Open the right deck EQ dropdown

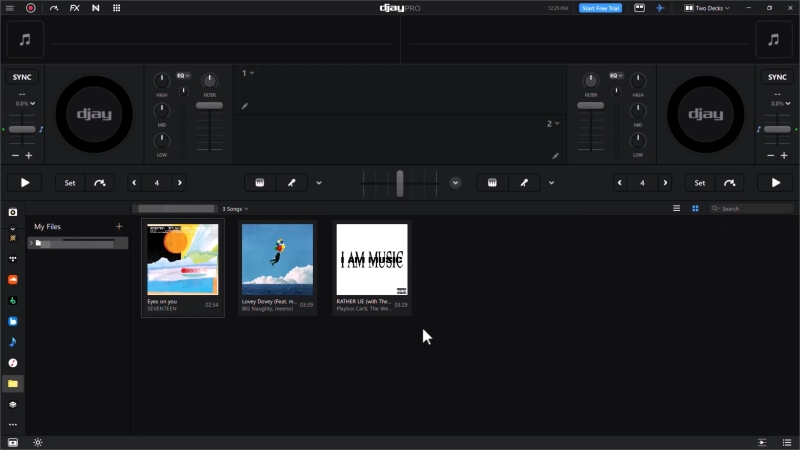[616, 76]
